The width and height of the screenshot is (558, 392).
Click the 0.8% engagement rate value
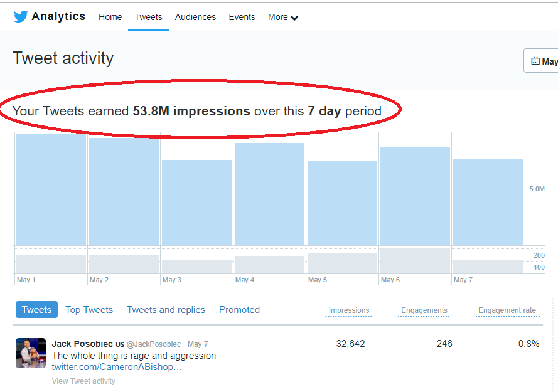(x=529, y=344)
